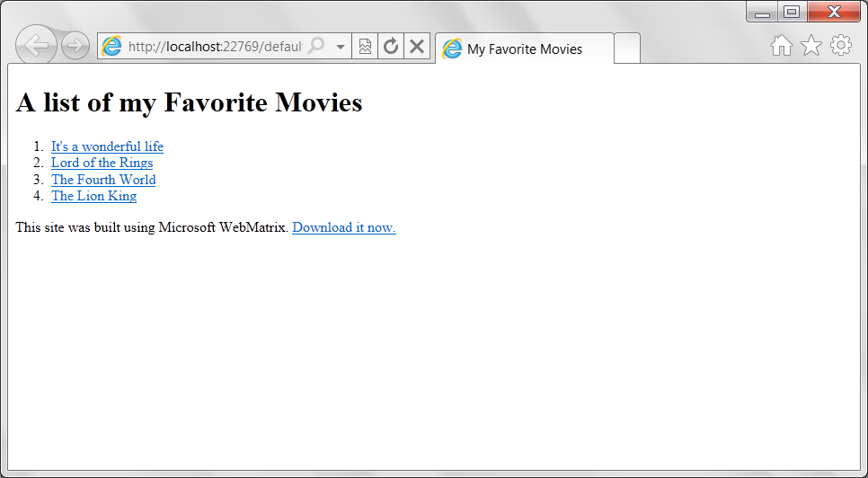Image resolution: width=868 pixels, height=478 pixels.
Task: Restore down the browser window
Action: coord(793,12)
